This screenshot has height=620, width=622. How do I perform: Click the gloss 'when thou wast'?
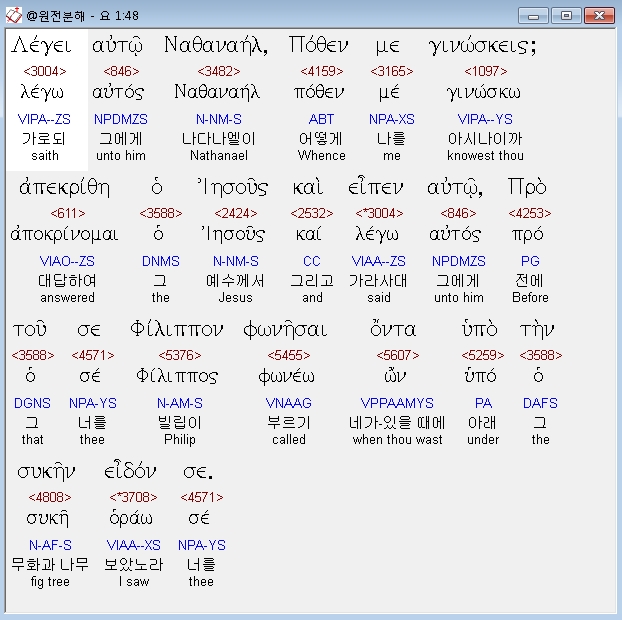point(397,440)
